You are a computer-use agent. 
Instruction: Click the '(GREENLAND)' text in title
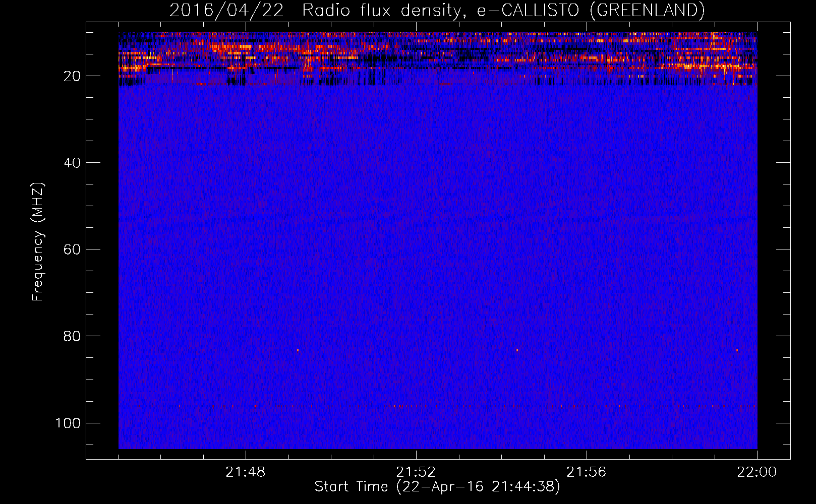tap(647, 10)
